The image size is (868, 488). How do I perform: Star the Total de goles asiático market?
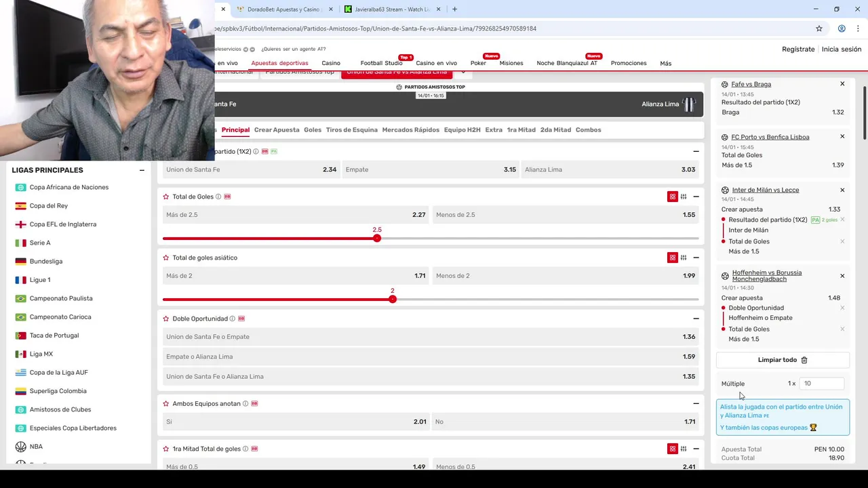pyautogui.click(x=166, y=258)
